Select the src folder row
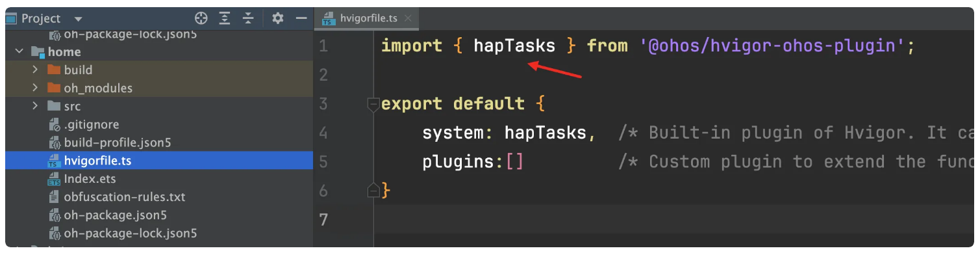Image resolution: width=980 pixels, height=257 pixels. point(159,106)
